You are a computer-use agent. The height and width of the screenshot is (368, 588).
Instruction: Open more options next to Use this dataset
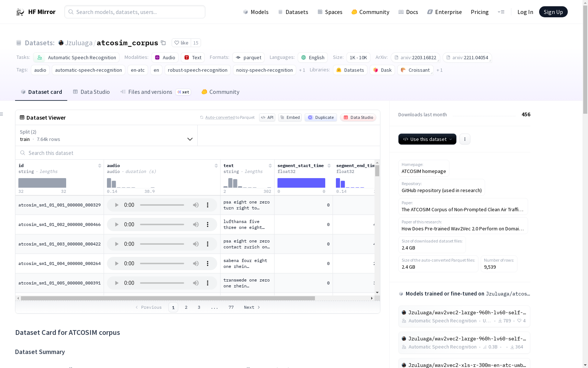point(465,139)
